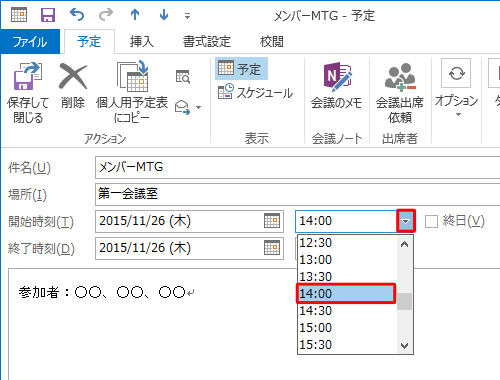Choose 13:30 in the time list
This screenshot has width=500, height=380.
click(347, 277)
